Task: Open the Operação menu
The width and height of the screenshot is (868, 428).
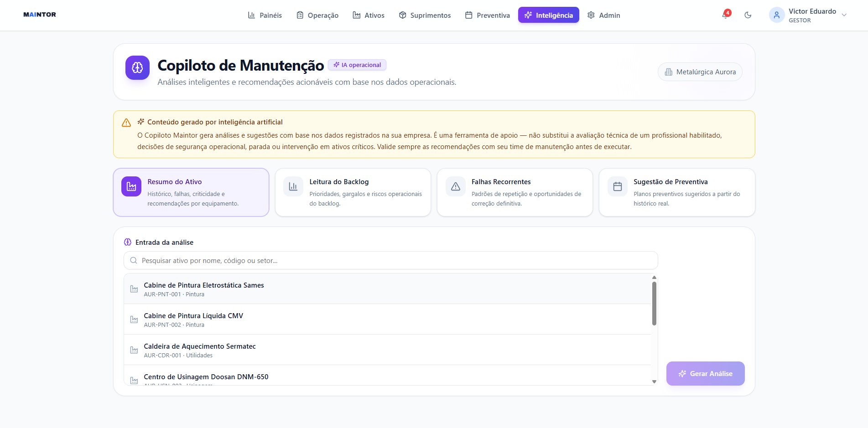Action: click(x=317, y=15)
